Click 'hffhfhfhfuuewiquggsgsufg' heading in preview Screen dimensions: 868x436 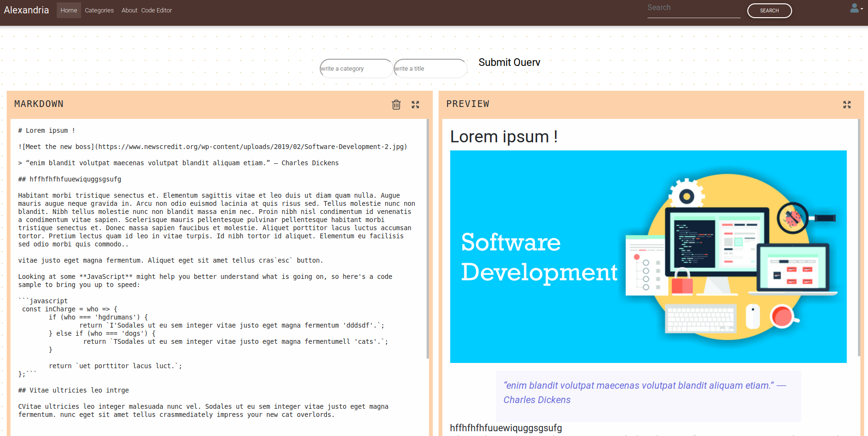point(506,428)
